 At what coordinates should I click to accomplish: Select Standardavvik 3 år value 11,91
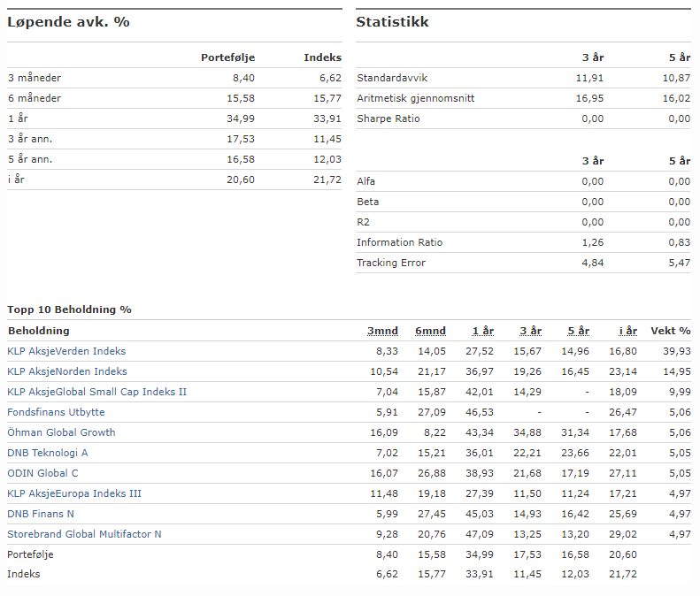click(589, 78)
